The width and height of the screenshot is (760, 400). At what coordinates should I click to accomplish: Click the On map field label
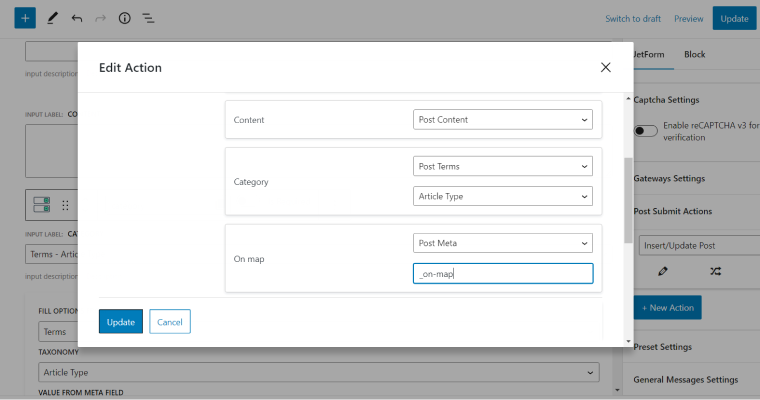tap(249, 259)
